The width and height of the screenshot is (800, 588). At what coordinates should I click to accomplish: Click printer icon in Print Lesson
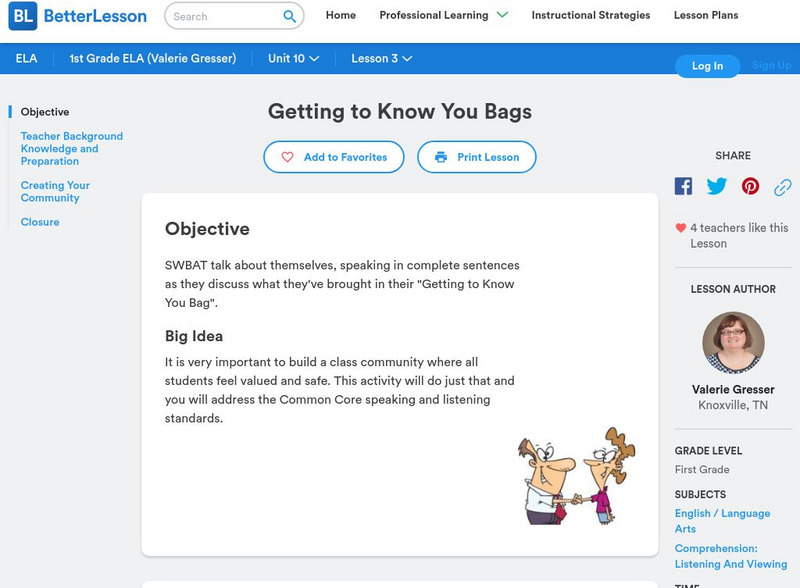point(441,157)
